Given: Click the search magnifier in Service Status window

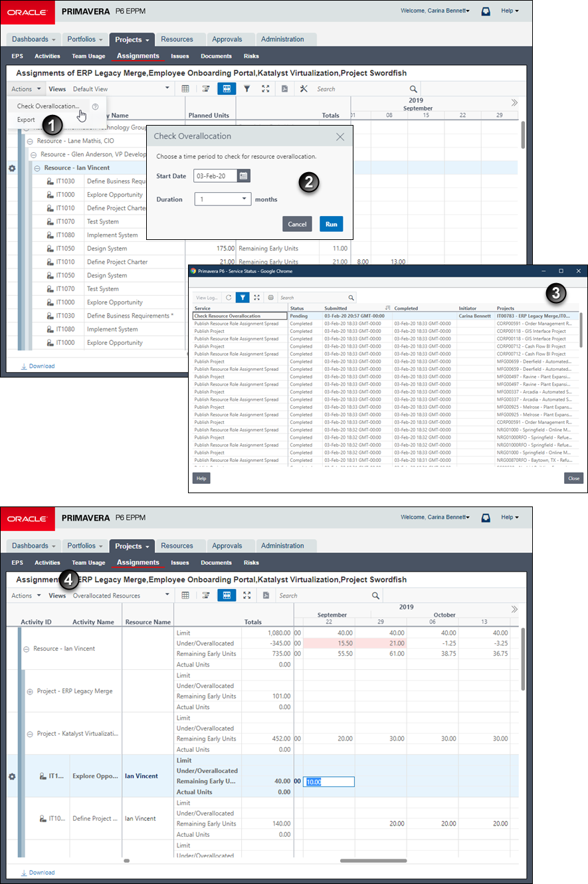Looking at the screenshot, I should 351,298.
